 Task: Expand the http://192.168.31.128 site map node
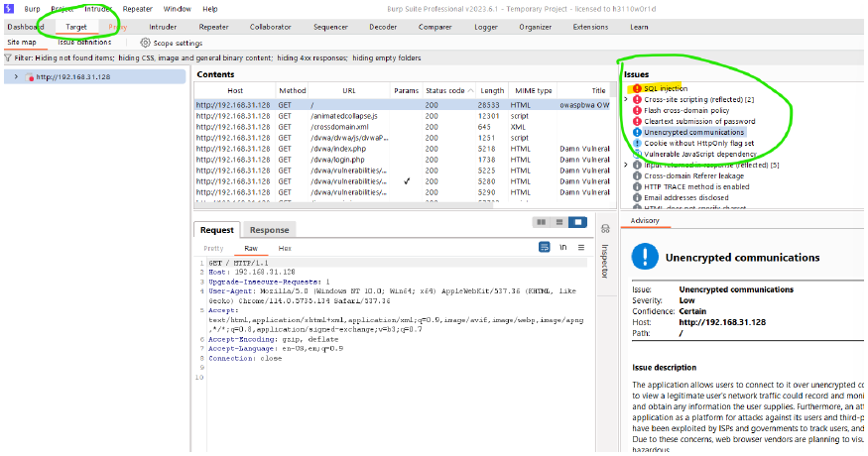tap(16, 77)
